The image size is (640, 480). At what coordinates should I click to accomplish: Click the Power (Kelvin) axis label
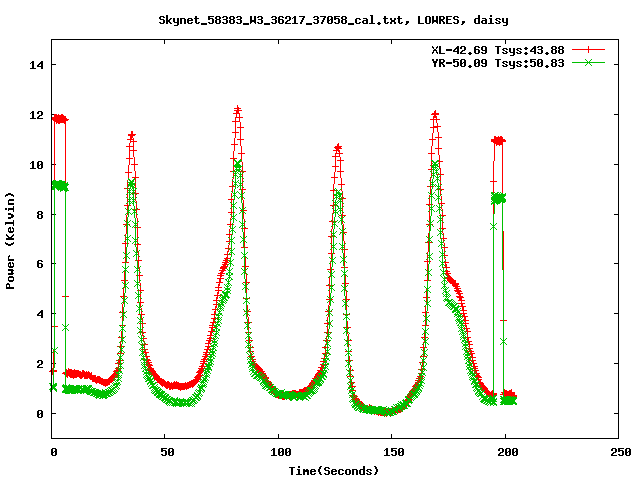click(x=10, y=241)
